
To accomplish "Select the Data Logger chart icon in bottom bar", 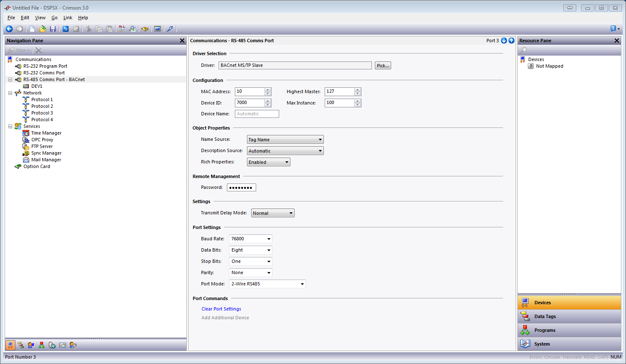I will pos(63,345).
